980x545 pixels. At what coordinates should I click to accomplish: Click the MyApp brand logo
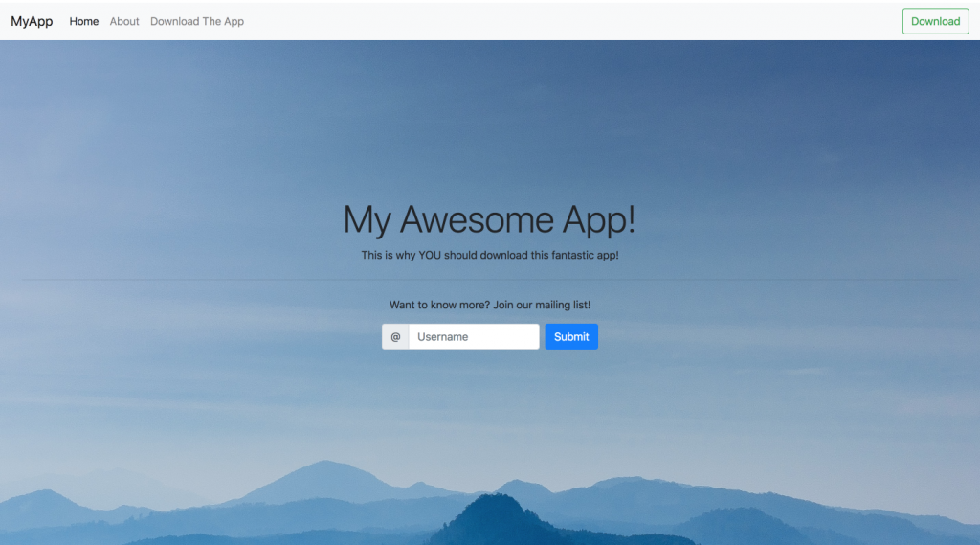click(32, 21)
